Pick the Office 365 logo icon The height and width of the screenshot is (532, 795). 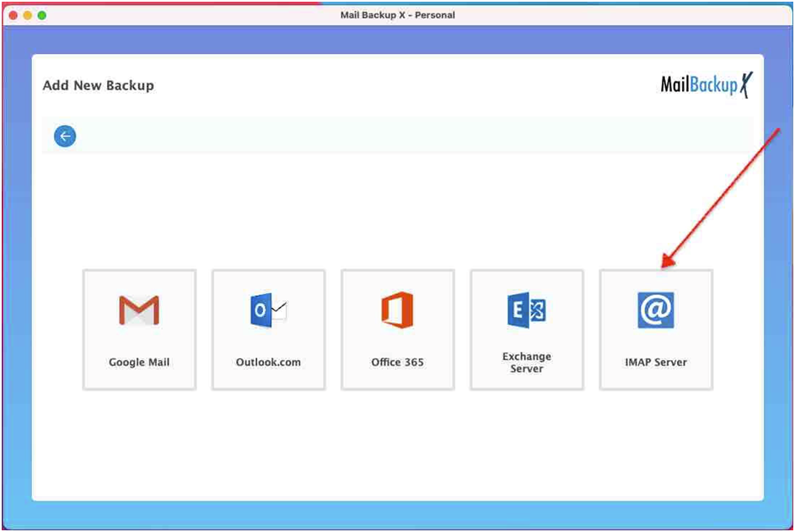click(397, 310)
